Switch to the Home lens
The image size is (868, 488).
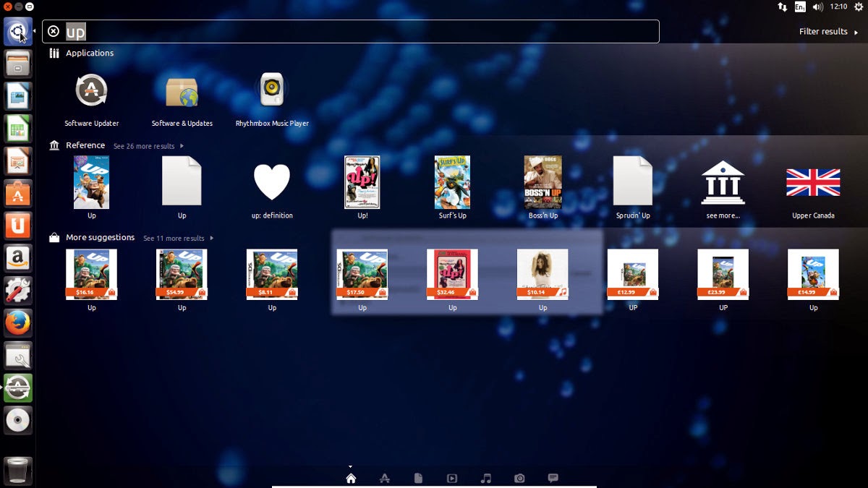pos(351,478)
